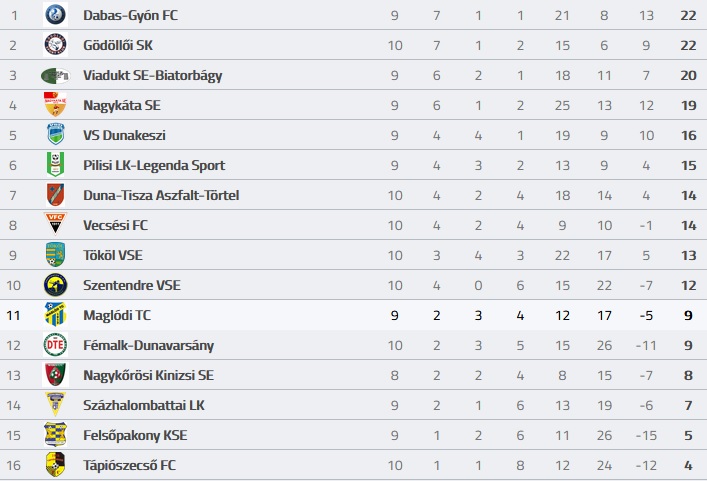The width and height of the screenshot is (707, 481).
Task: Click the Százhalombattai LK team name
Action: [144, 405]
